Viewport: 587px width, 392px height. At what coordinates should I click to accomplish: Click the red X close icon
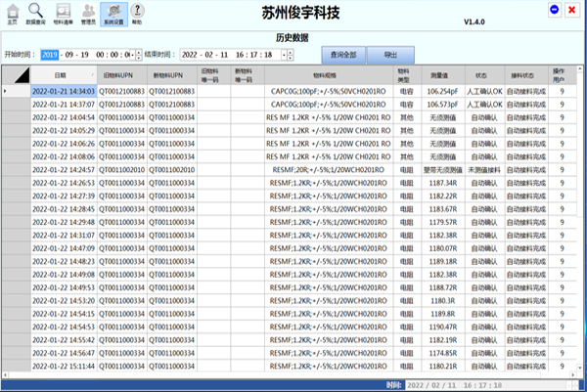tap(571, 10)
